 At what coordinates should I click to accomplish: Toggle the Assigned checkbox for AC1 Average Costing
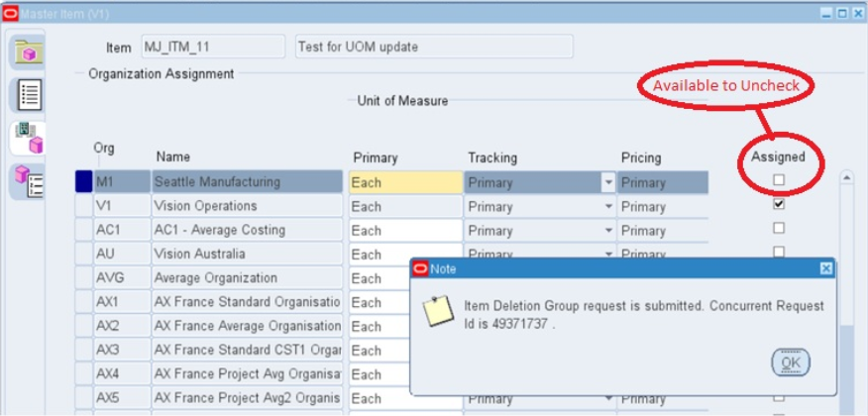click(x=779, y=228)
